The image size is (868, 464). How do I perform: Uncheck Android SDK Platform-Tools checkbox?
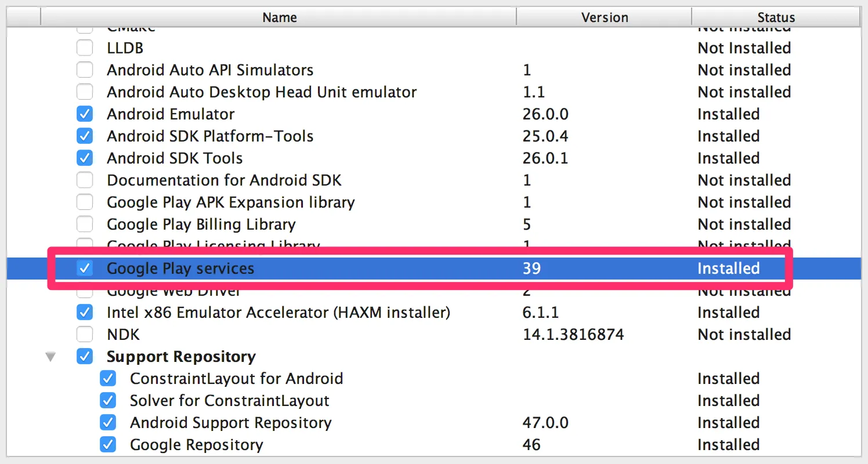85,136
